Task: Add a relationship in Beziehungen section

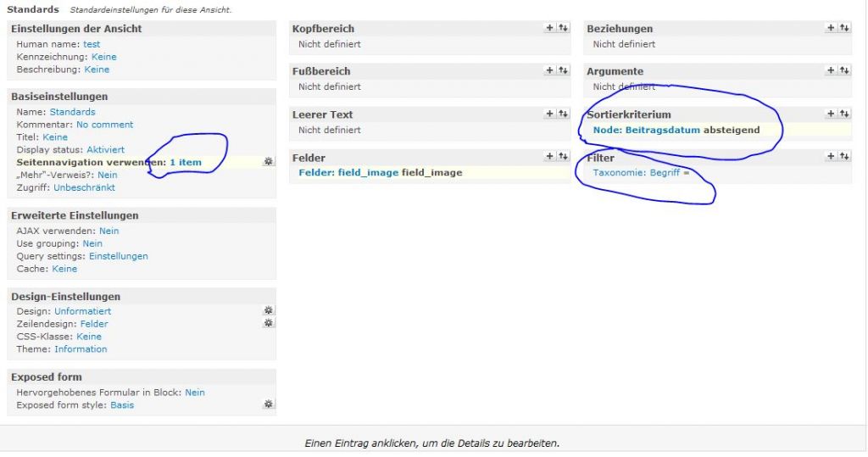Action: point(831,28)
